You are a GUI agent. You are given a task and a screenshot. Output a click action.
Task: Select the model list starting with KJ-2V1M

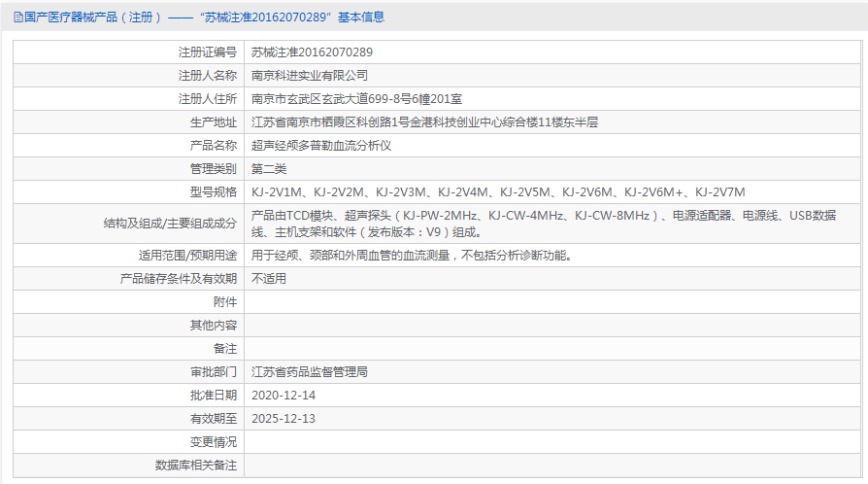pyautogui.click(x=498, y=191)
